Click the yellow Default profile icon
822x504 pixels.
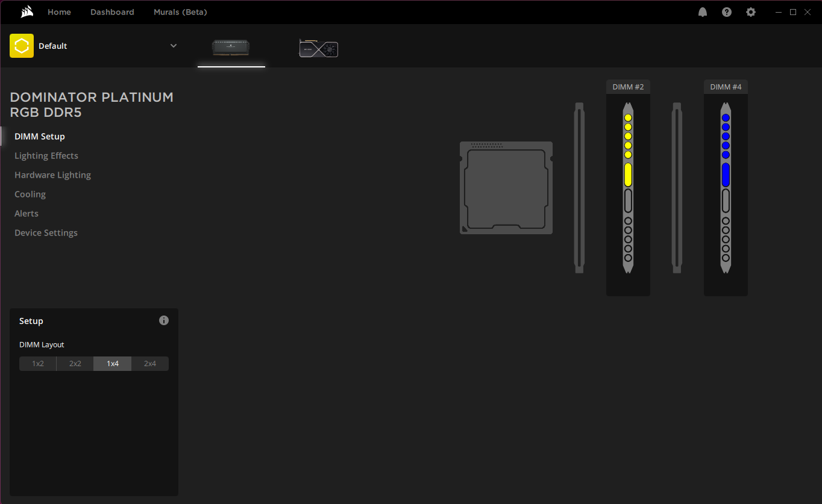click(x=22, y=46)
